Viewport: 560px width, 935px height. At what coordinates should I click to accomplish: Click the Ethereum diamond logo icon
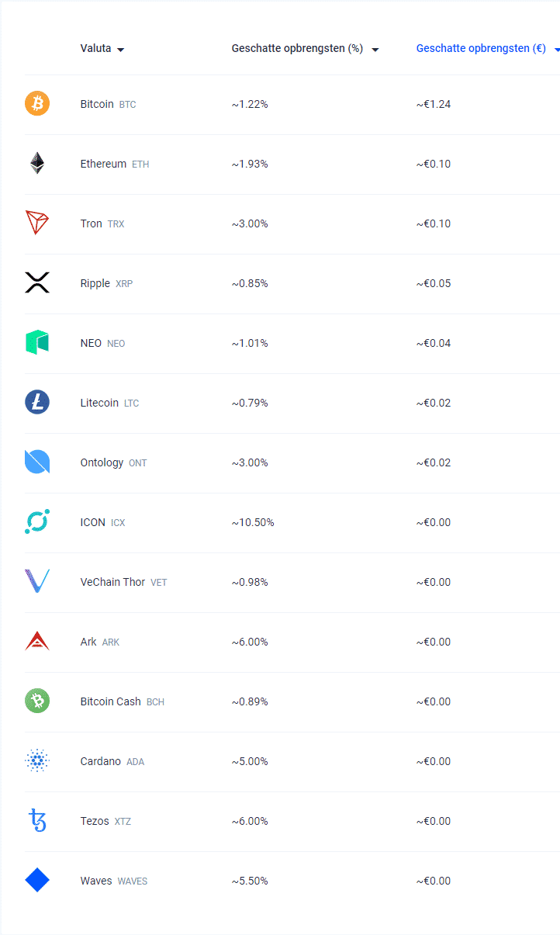pos(37,163)
